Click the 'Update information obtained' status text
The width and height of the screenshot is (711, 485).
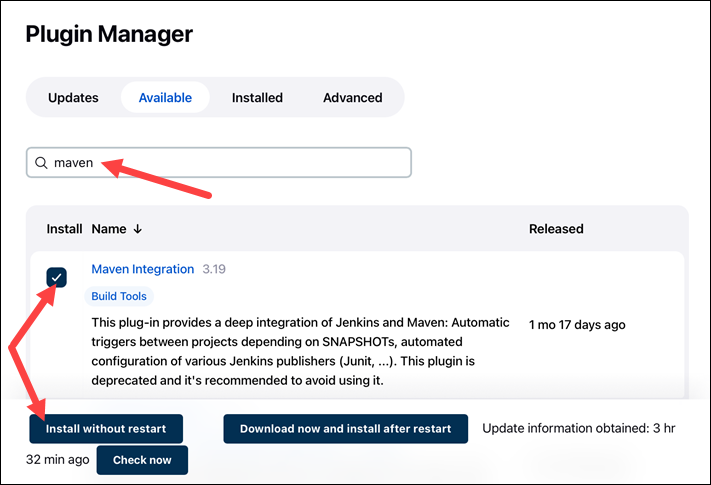click(x=579, y=428)
